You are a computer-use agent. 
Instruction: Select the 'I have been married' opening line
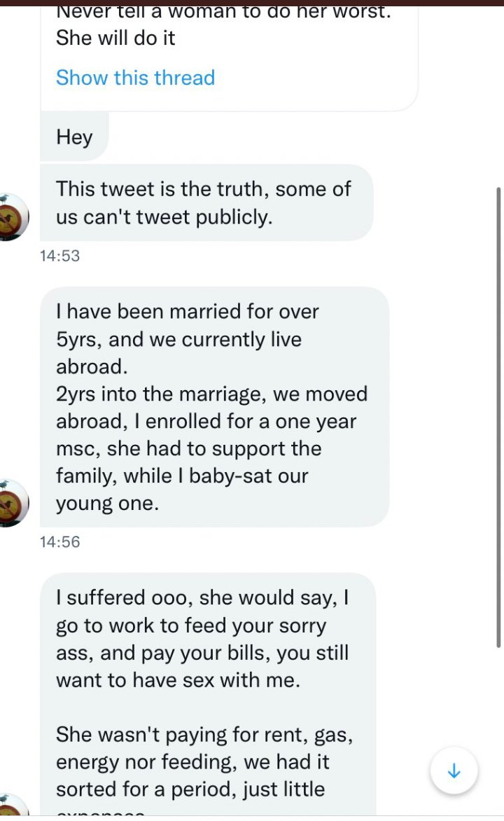coord(188,311)
